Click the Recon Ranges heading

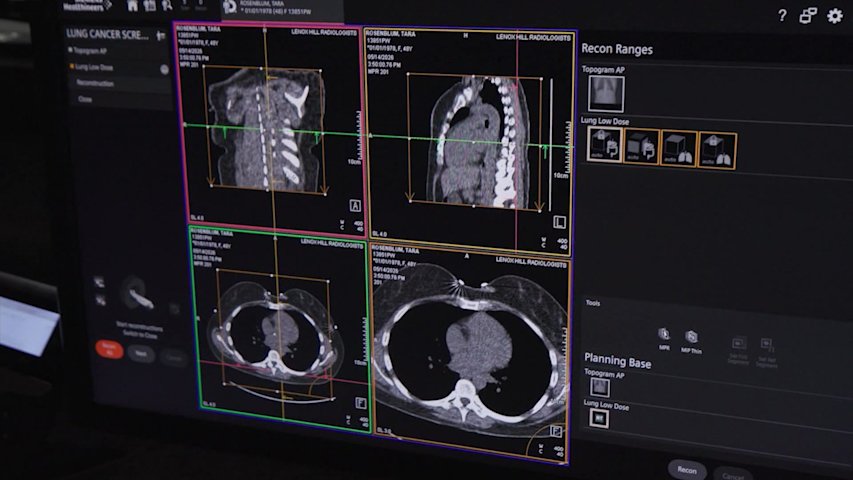[x=617, y=49]
